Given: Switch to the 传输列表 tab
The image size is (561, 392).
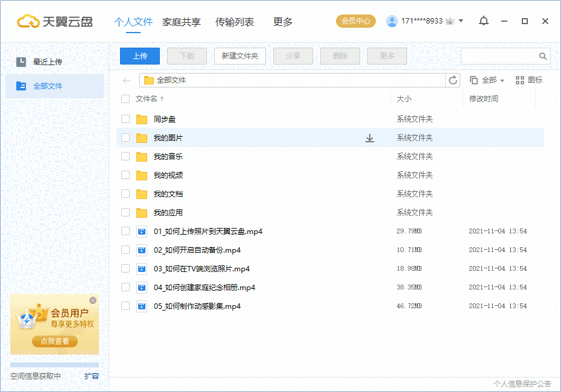Looking at the screenshot, I should point(234,21).
